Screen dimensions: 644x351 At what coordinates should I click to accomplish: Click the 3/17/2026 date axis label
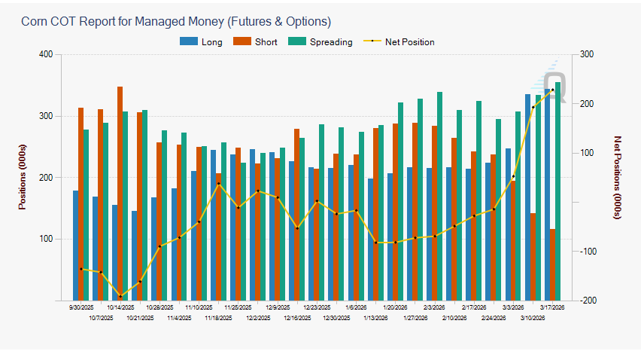tap(552, 307)
